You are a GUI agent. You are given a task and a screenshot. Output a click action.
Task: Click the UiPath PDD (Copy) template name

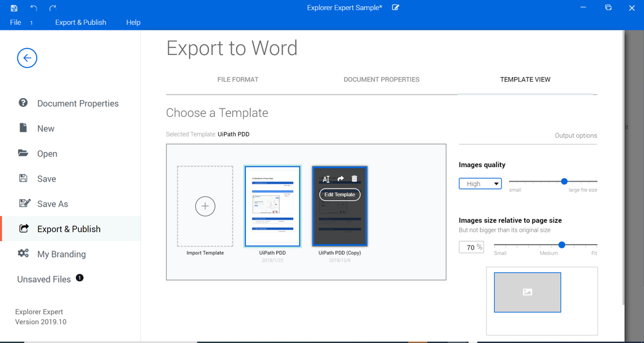coord(339,252)
